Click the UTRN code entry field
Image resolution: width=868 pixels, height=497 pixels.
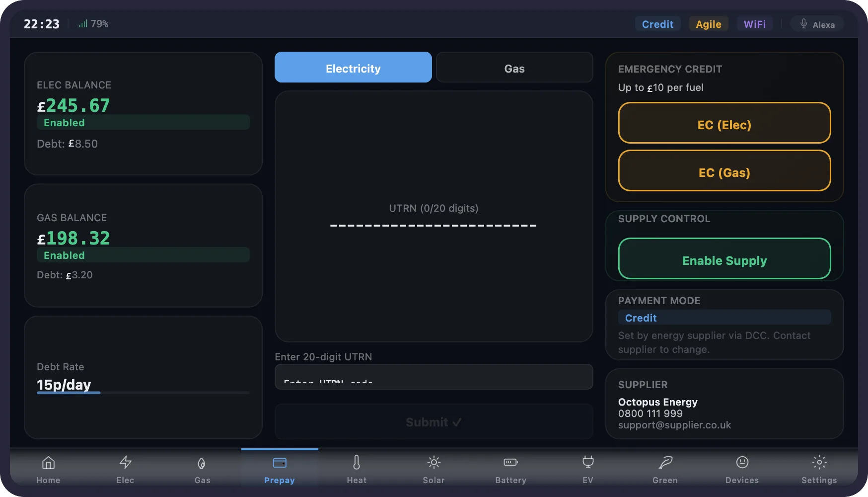[x=434, y=377]
